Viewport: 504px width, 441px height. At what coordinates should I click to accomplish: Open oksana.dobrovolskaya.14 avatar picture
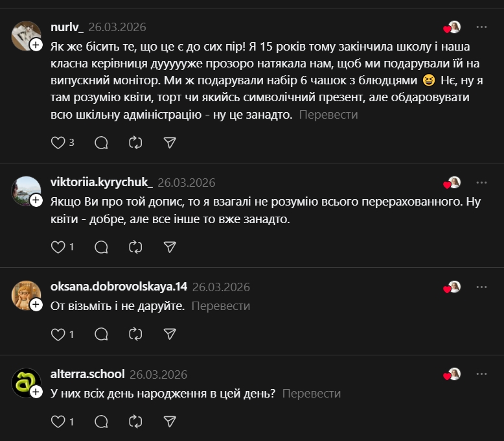click(25, 294)
